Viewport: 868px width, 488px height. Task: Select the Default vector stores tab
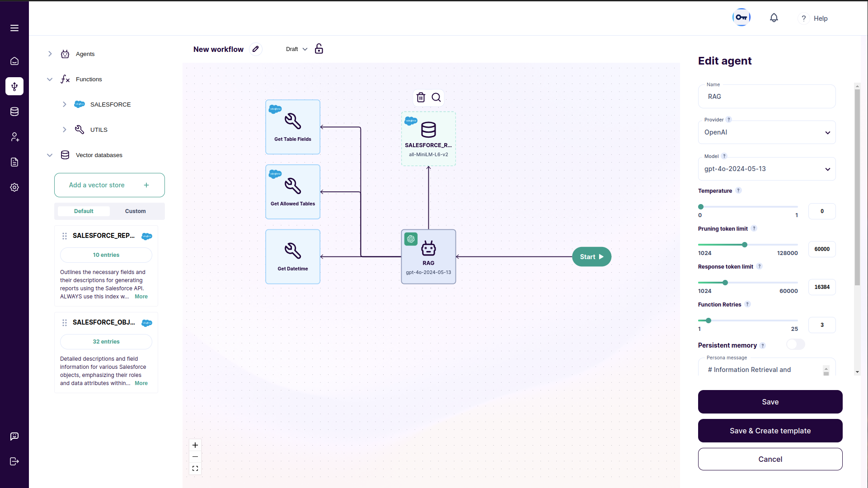pyautogui.click(x=84, y=211)
